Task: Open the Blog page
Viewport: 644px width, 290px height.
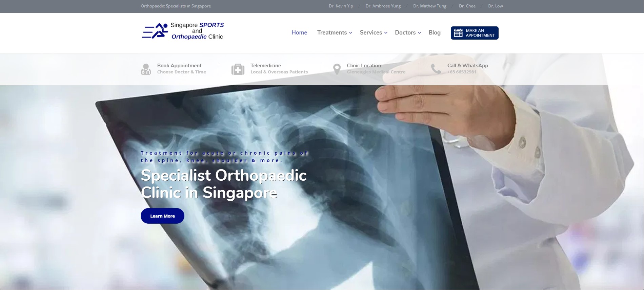Action: (x=435, y=32)
